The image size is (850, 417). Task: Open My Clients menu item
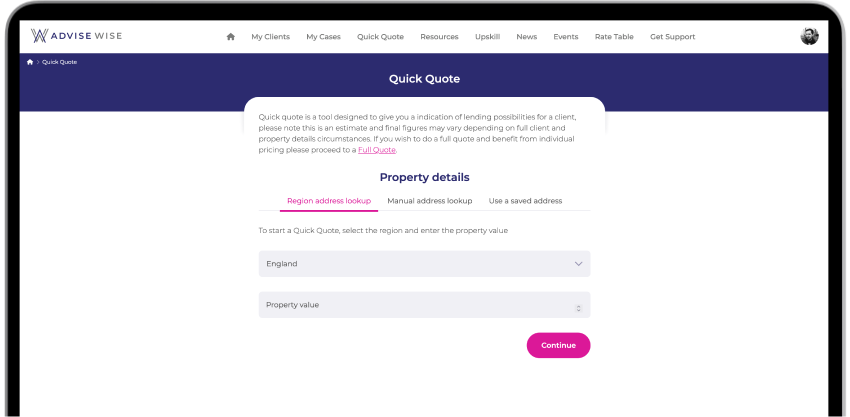tap(271, 37)
